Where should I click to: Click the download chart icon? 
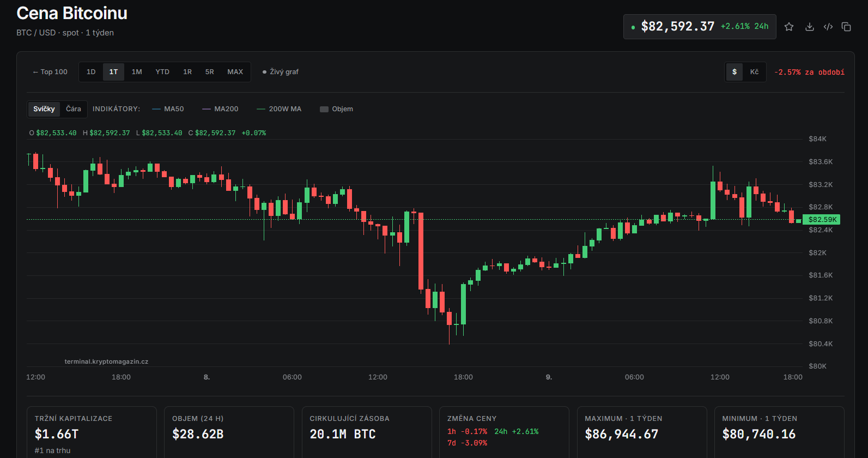pyautogui.click(x=810, y=27)
